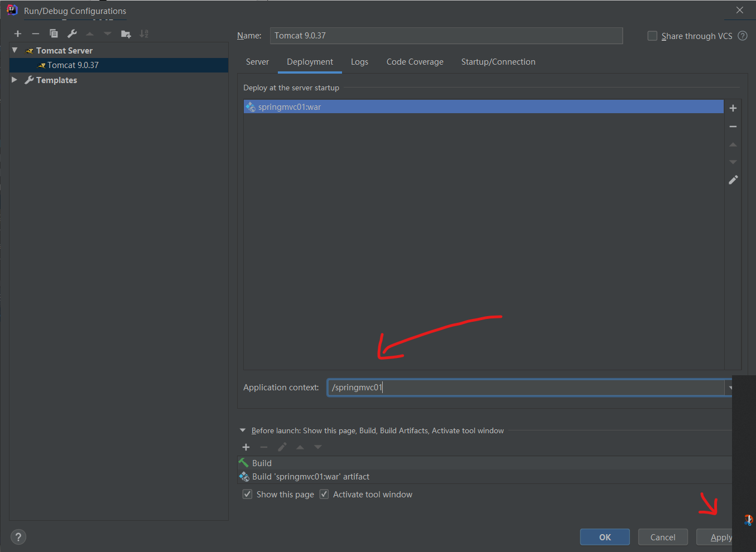This screenshot has height=552, width=756.
Task: Edit selected before launch task
Action: click(x=282, y=447)
